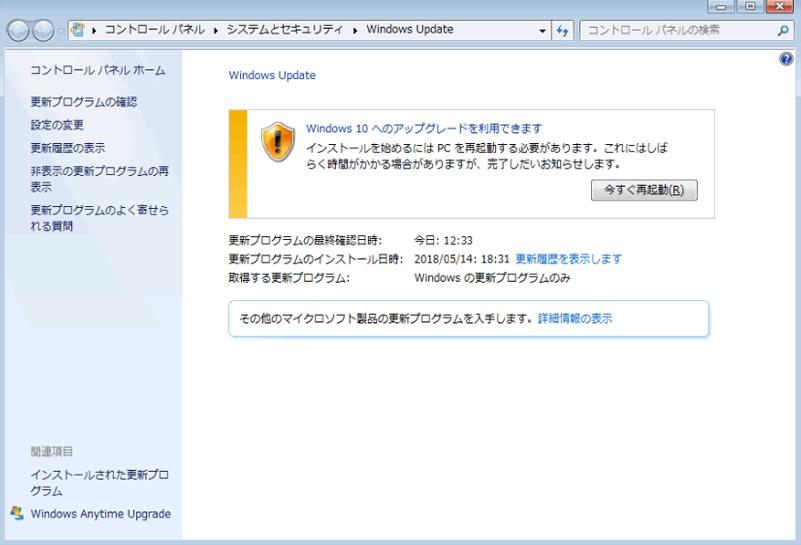Click the 関連項目 section label
801x545 pixels.
point(52,452)
